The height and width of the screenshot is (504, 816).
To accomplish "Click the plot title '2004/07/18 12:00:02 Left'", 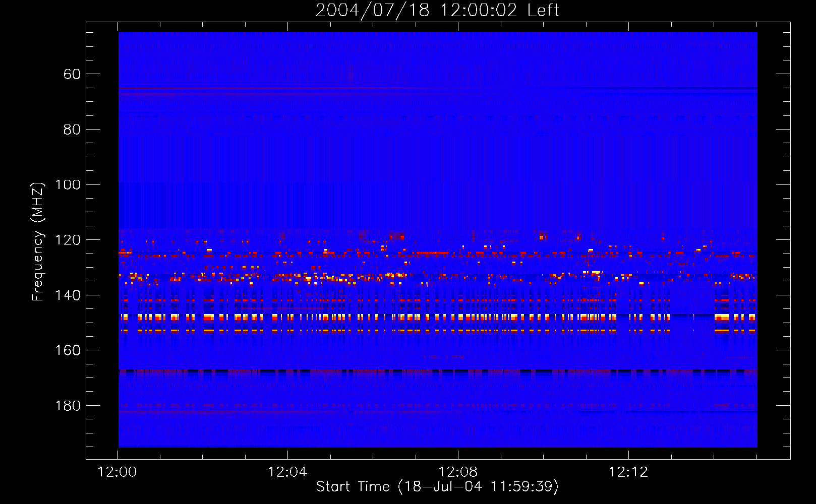I will tap(437, 10).
